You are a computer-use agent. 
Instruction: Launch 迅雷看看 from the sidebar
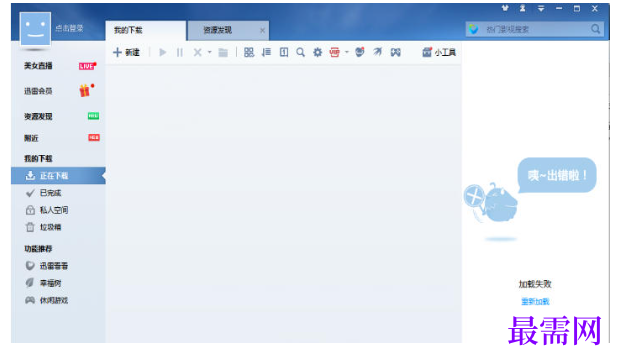(x=54, y=266)
